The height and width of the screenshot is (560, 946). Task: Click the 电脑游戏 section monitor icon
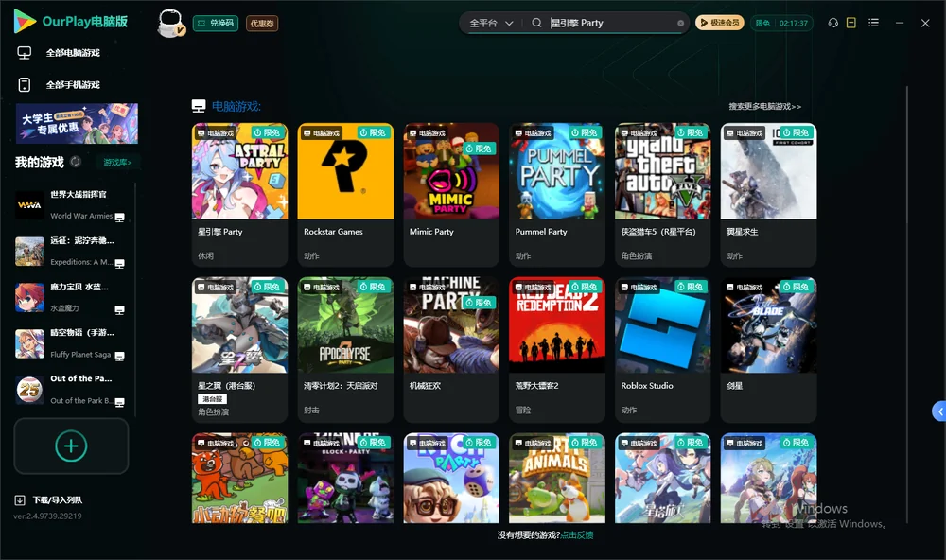199,106
